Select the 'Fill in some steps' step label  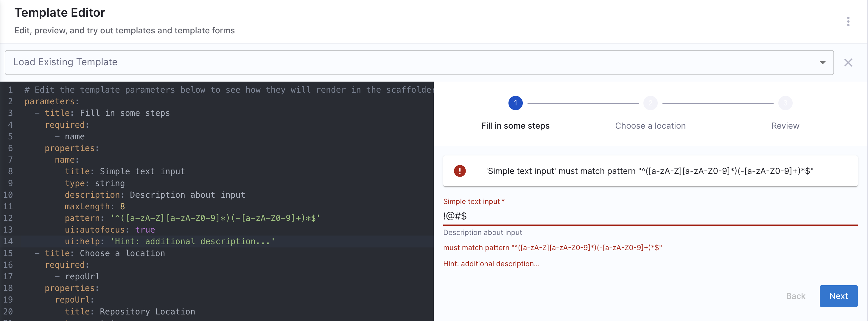(515, 126)
